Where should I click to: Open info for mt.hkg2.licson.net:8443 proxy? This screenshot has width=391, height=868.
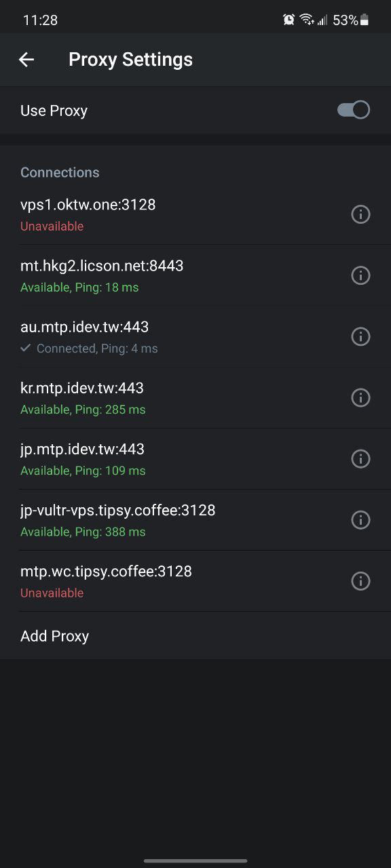360,275
